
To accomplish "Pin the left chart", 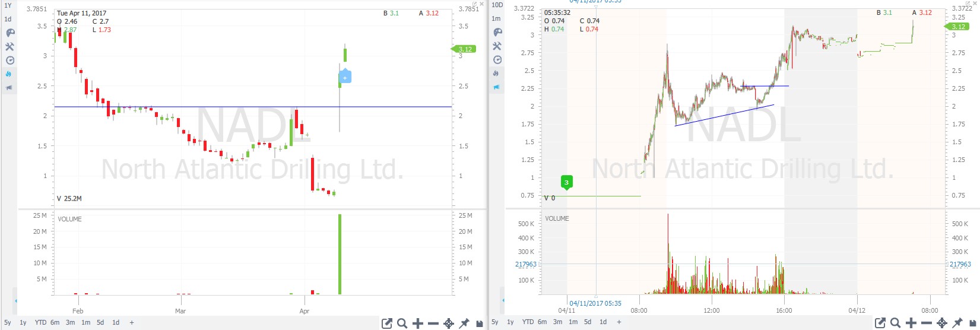I will pyautogui.click(x=464, y=323).
